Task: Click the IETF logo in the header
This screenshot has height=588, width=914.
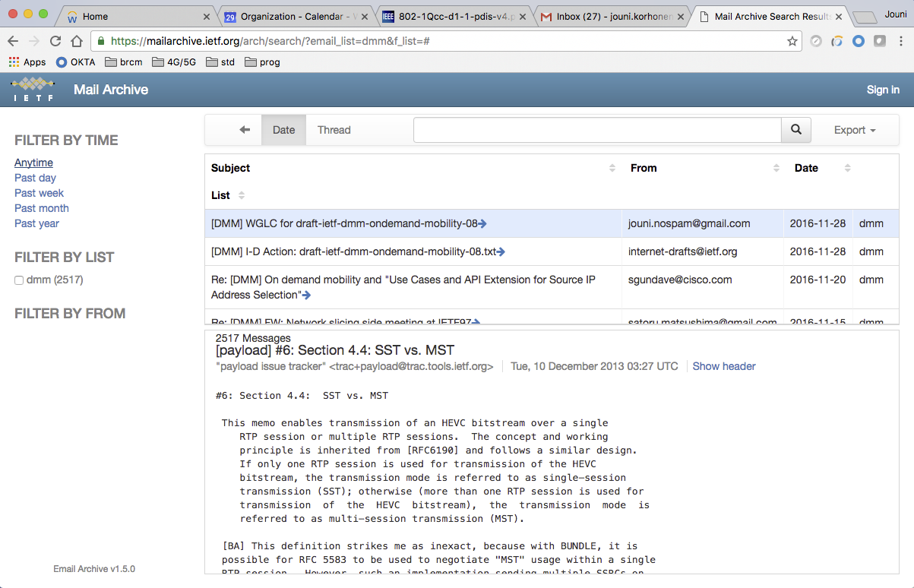Action: [33, 90]
